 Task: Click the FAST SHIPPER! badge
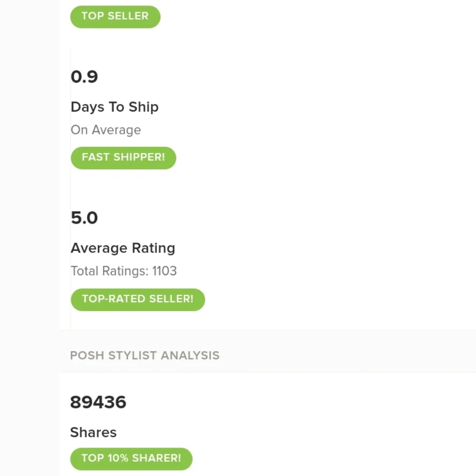click(123, 158)
